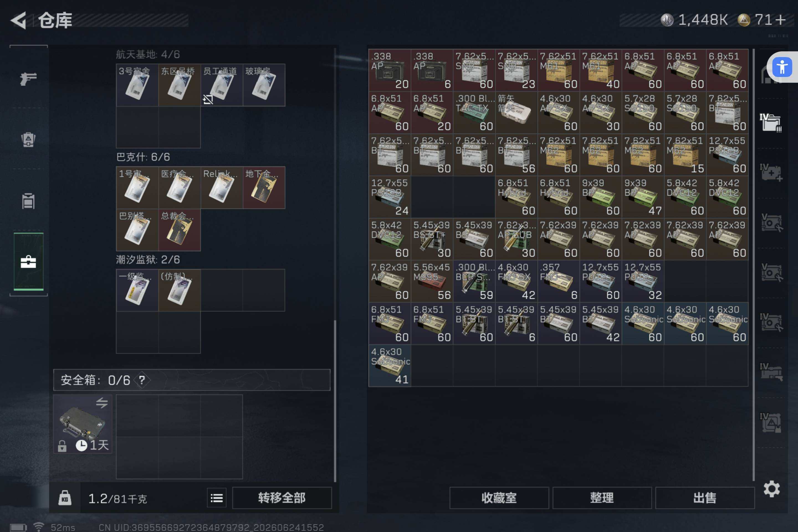
Task: Click the 收藏室 button
Action: coord(499,498)
